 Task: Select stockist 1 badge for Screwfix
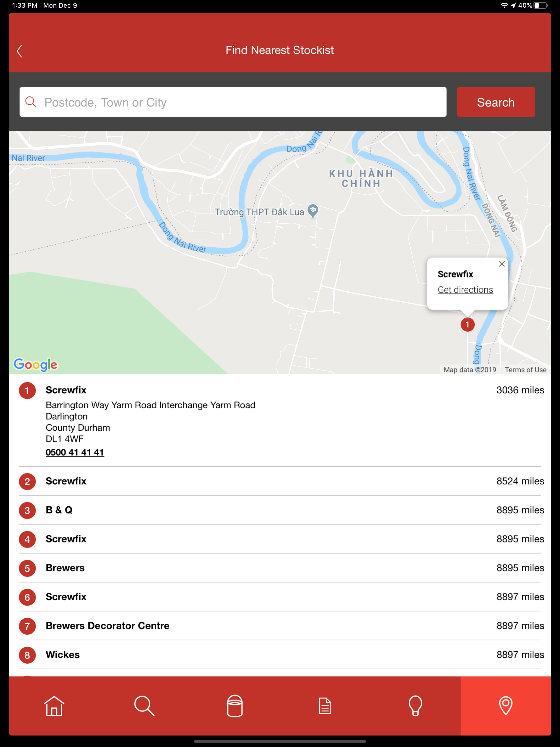(x=27, y=391)
